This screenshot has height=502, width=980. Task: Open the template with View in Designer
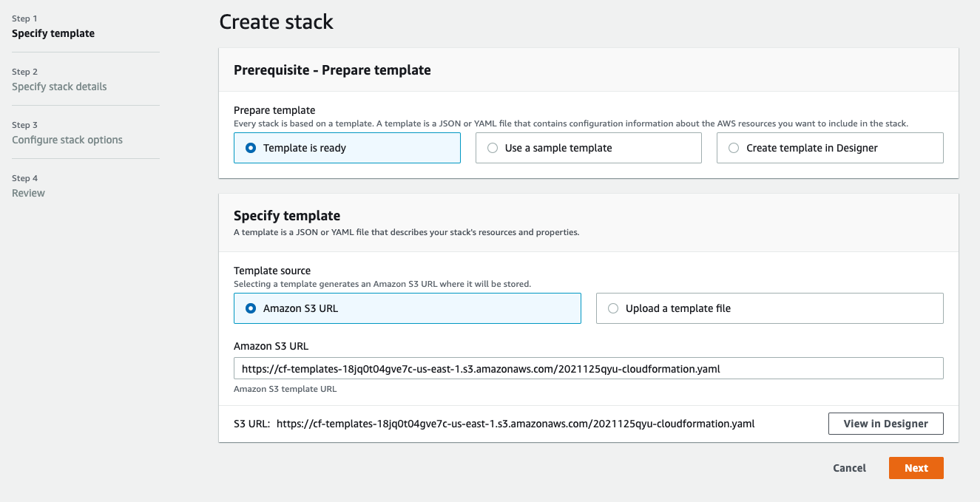[x=885, y=423]
